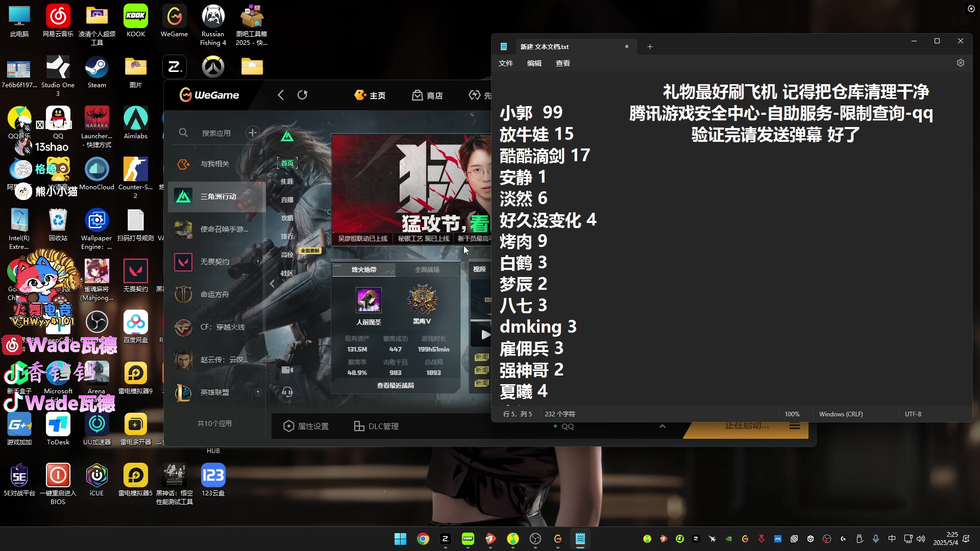Open the ToDesk desktop icon

(x=58, y=429)
